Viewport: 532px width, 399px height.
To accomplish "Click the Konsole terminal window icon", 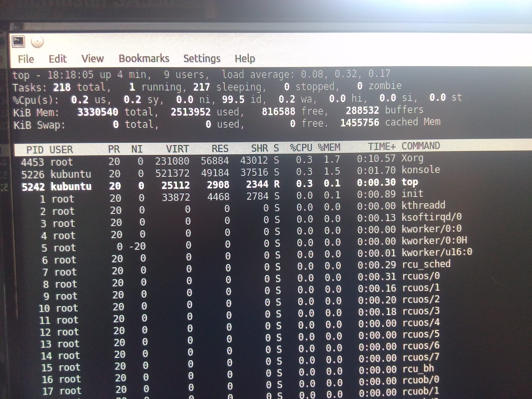I will click(19, 42).
